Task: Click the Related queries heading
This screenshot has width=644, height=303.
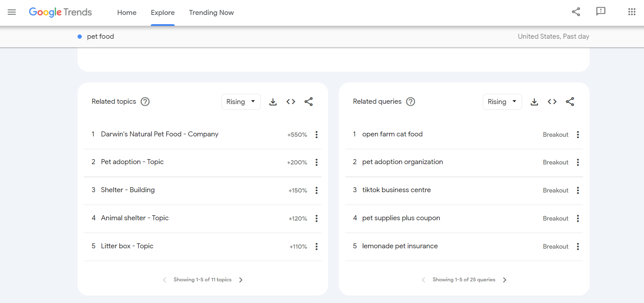Action: coord(377,101)
